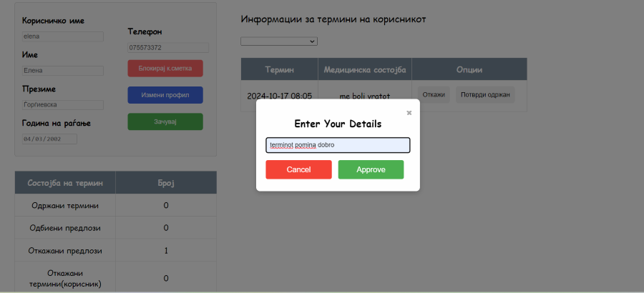Open the appointments dropdown selector
Image resolution: width=644 pixels, height=293 pixels.
click(x=279, y=41)
